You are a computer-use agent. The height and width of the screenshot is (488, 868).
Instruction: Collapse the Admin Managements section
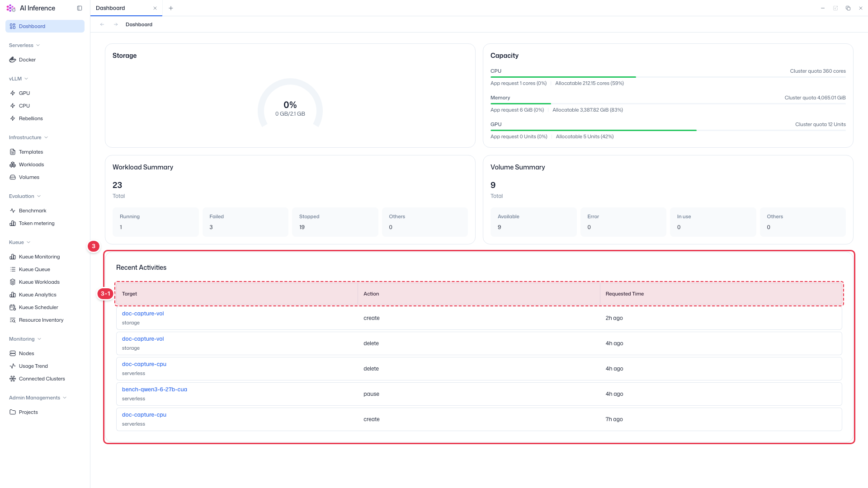click(x=38, y=398)
